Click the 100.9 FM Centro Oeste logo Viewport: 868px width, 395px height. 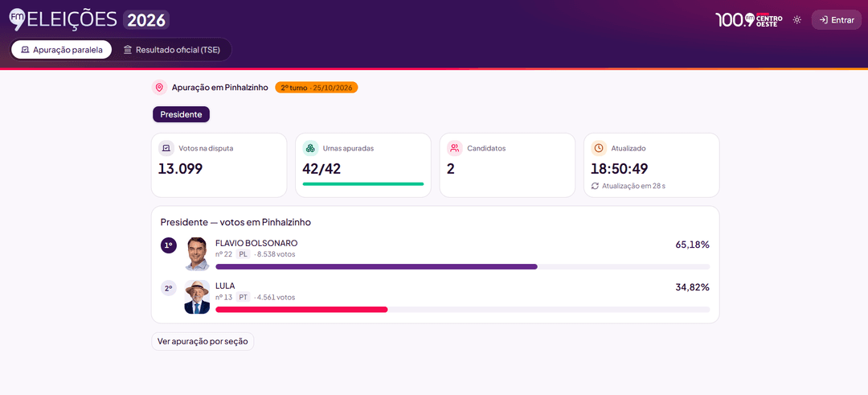(x=749, y=20)
